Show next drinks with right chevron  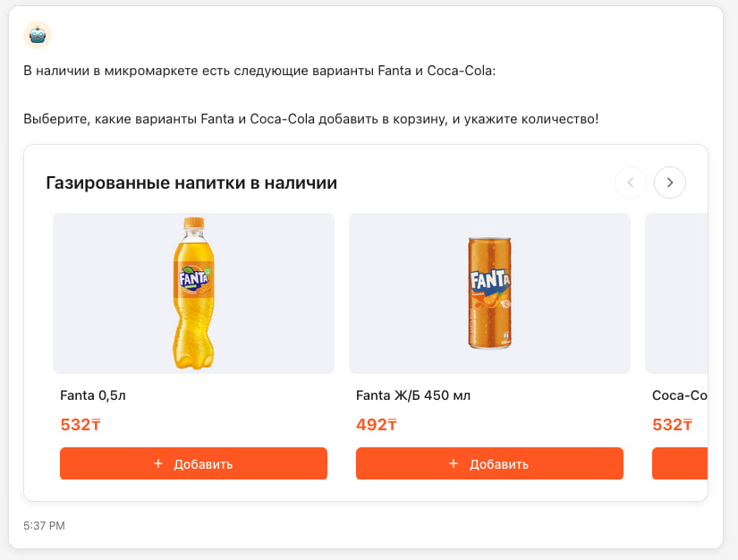pos(670,182)
